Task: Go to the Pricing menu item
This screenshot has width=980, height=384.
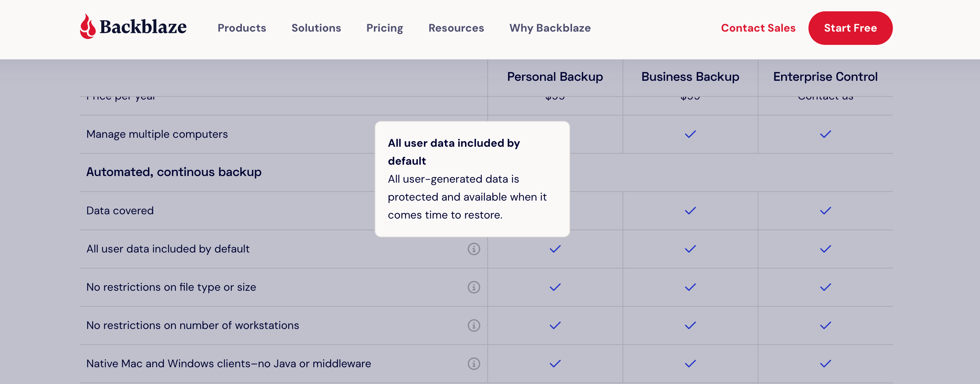Action: (x=384, y=28)
